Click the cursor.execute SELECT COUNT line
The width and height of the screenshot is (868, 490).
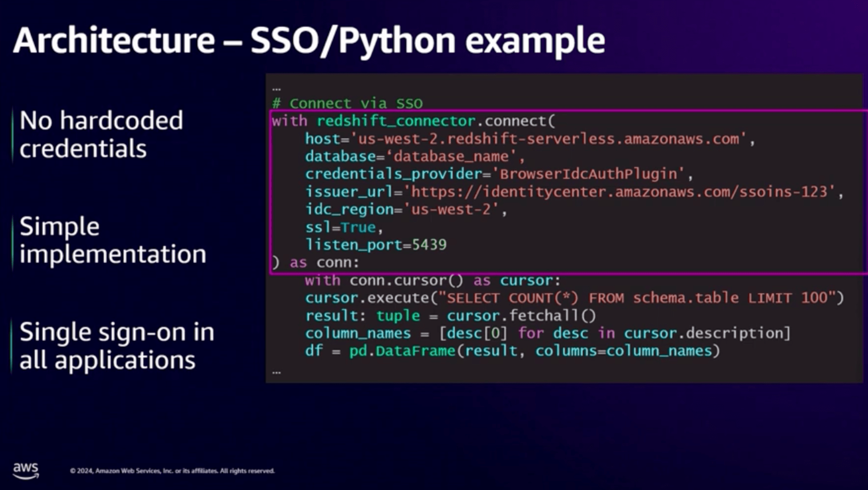(x=575, y=298)
